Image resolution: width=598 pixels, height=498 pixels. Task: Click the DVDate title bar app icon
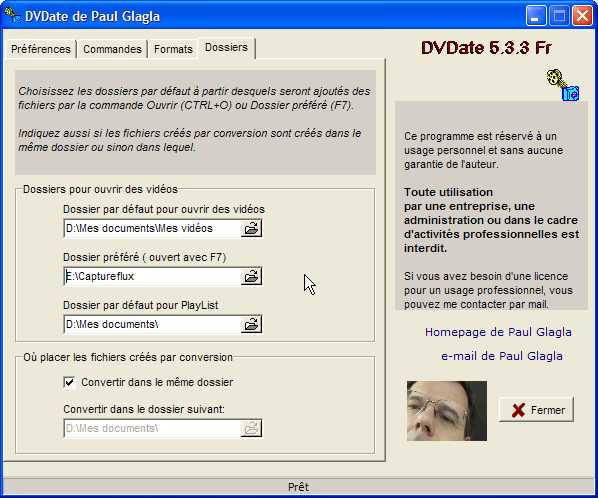click(12, 15)
